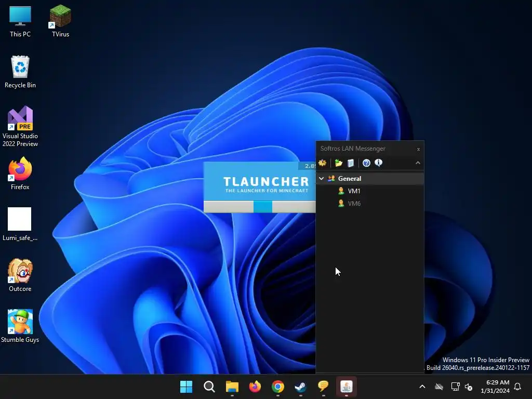Open taskbar Search

point(209,387)
